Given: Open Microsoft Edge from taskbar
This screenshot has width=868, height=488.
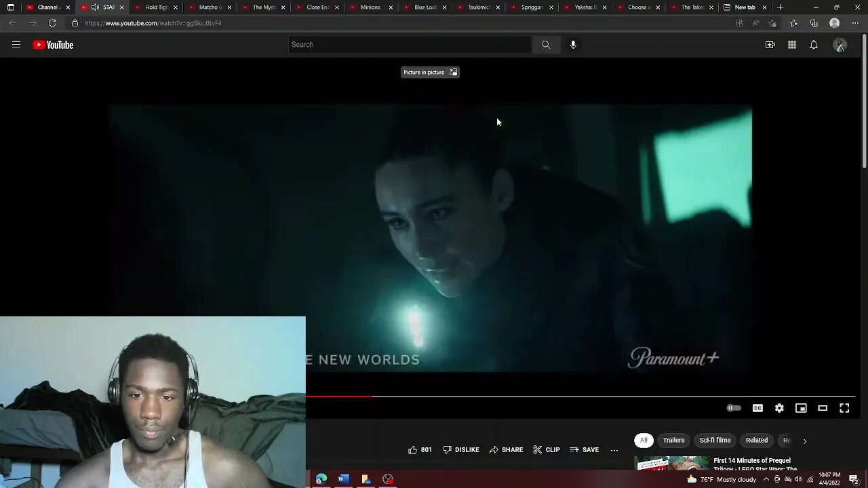Looking at the screenshot, I should pyautogui.click(x=321, y=479).
